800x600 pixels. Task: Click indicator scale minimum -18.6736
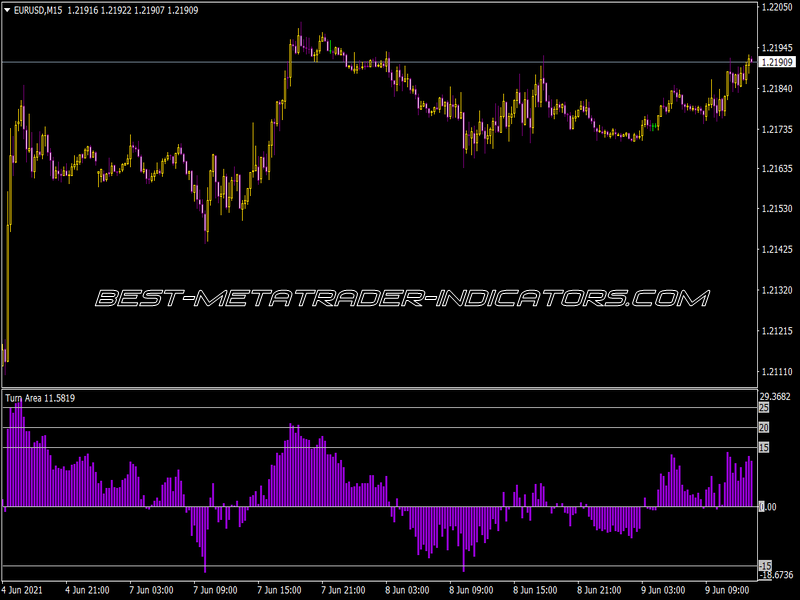click(777, 575)
